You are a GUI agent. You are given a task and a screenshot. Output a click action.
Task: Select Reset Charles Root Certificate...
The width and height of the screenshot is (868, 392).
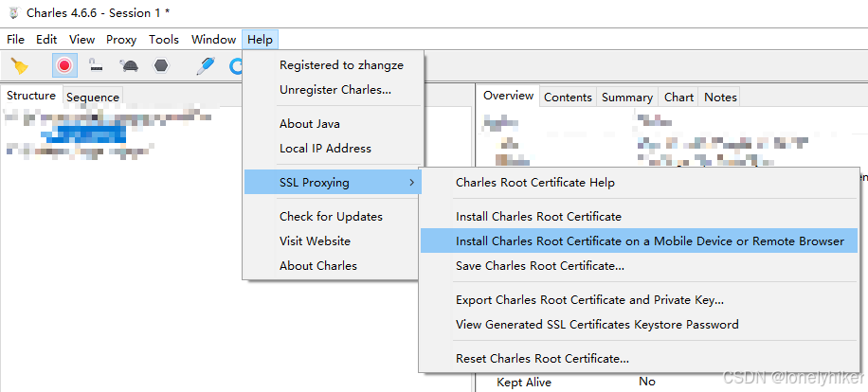click(x=640, y=358)
